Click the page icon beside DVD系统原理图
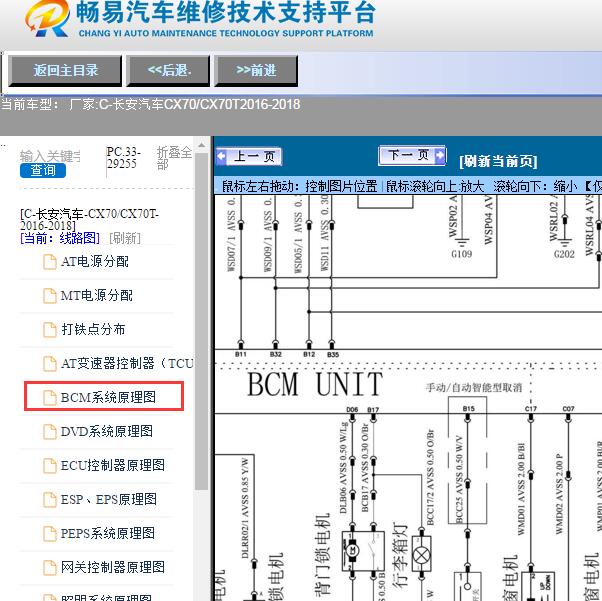The height and width of the screenshot is (601, 602). (x=50, y=431)
